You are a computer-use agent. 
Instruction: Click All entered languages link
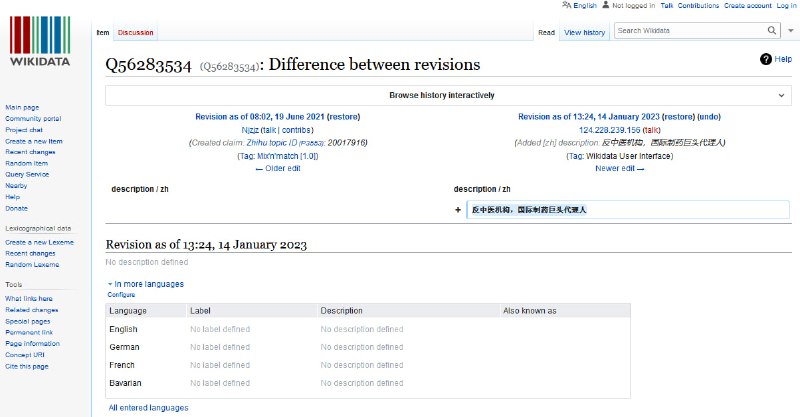pos(148,407)
